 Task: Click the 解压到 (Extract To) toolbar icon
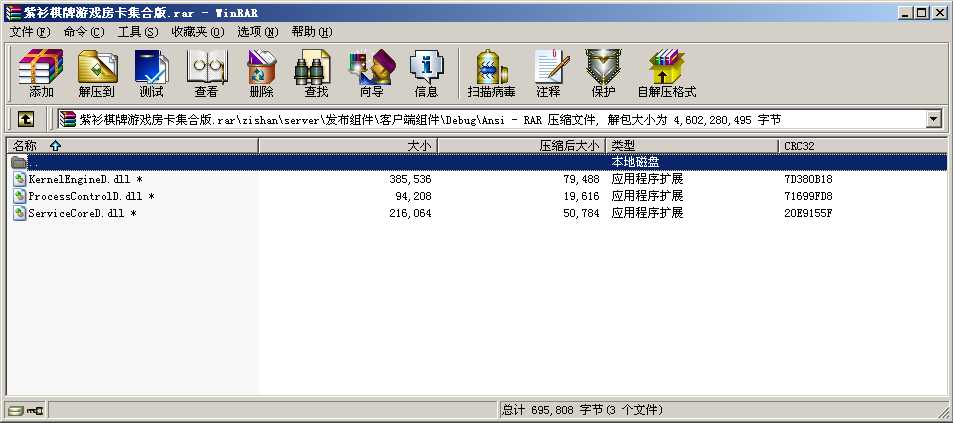coord(97,67)
